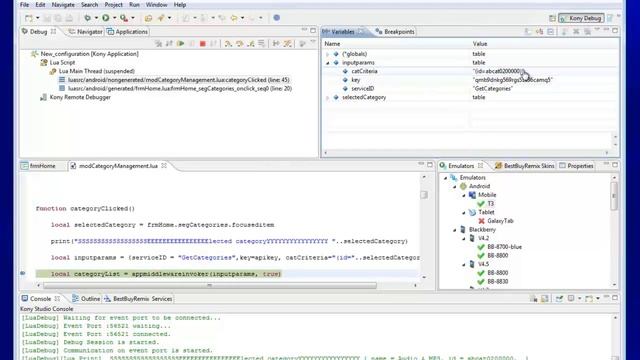The width and height of the screenshot is (640, 360).
Task: Click the Collapse All icon in Variables view
Action: coord(550,31)
